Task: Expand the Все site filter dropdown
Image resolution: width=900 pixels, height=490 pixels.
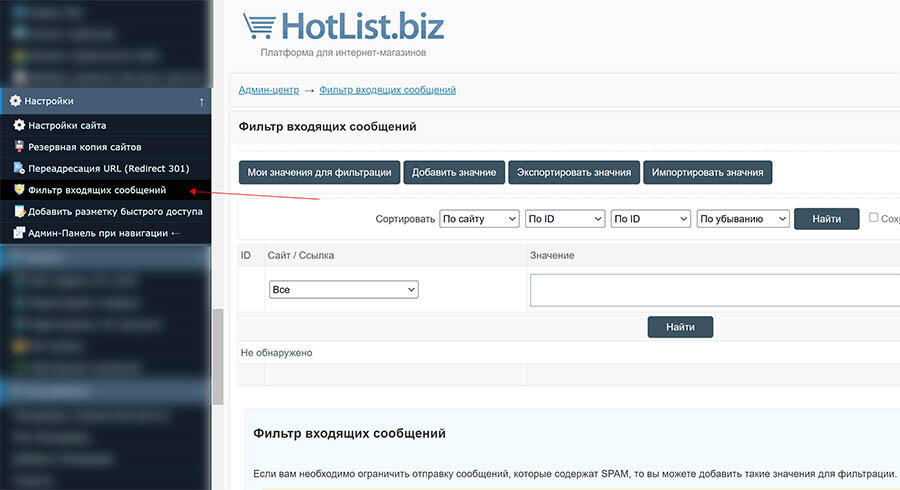Action: point(343,290)
